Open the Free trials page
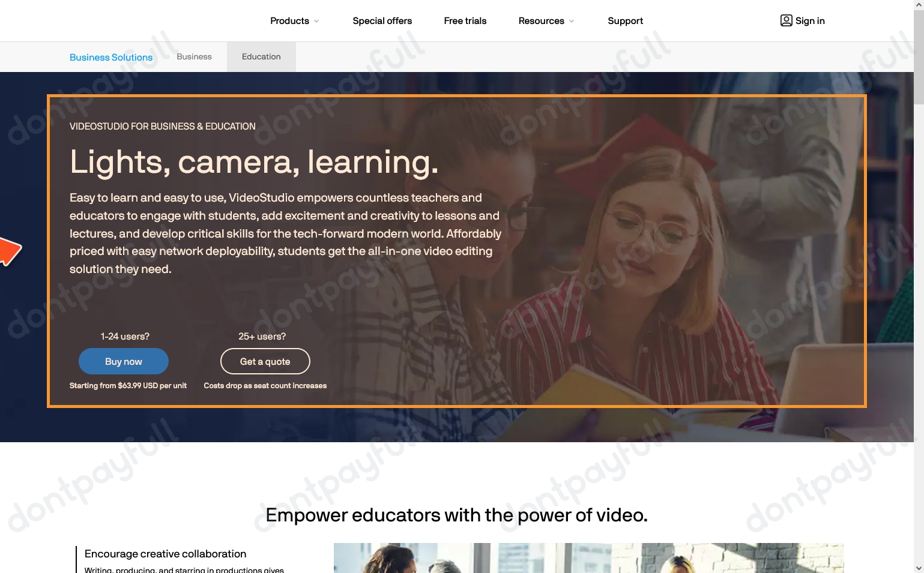924x573 pixels. [x=465, y=20]
